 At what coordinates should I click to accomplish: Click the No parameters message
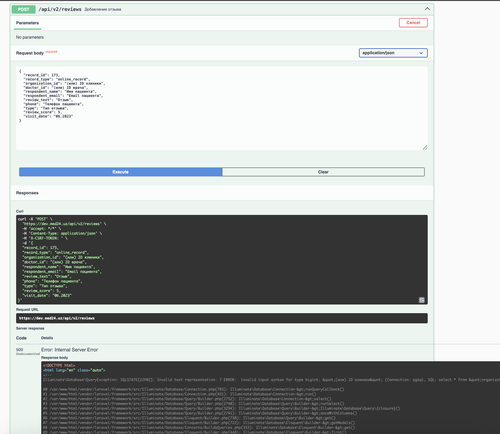pos(30,37)
